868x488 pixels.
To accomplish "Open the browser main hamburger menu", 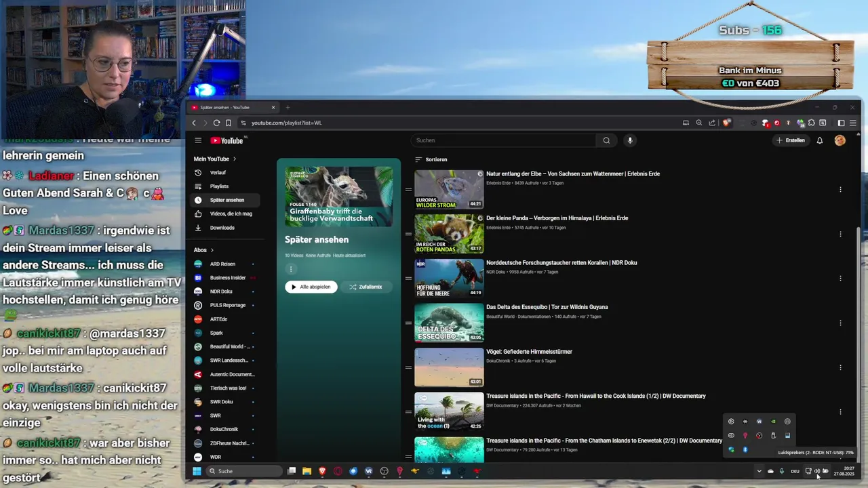I will coord(853,123).
